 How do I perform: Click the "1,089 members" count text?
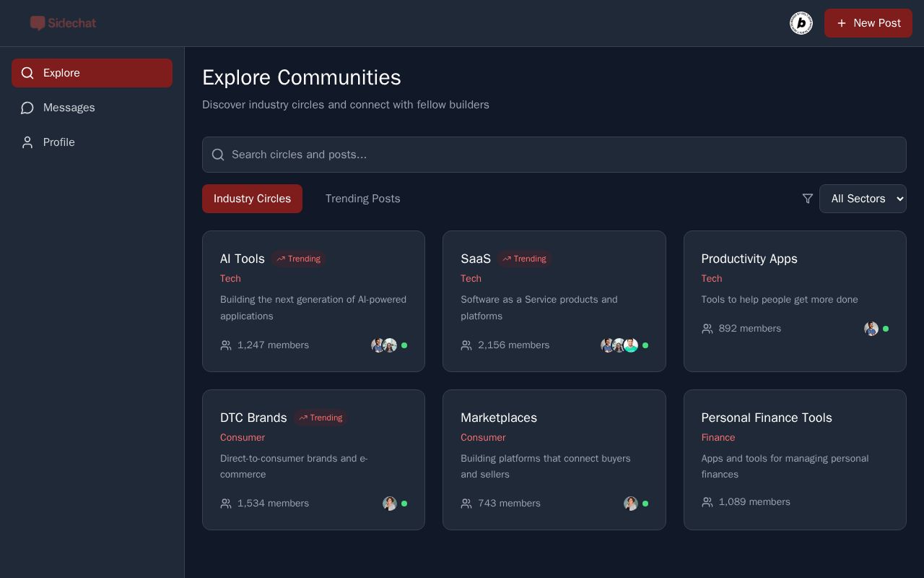tap(754, 502)
